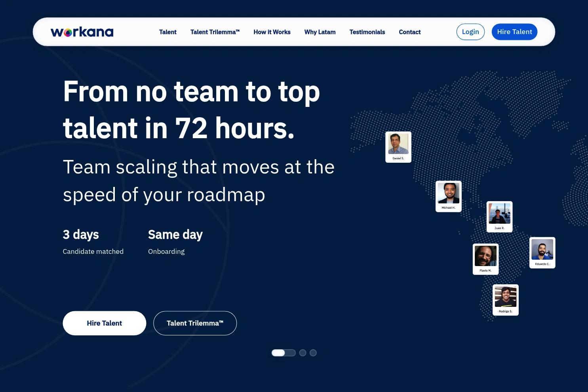
Task: Click the headline "From no team to top talent in 72 hours."
Action: pos(192,110)
